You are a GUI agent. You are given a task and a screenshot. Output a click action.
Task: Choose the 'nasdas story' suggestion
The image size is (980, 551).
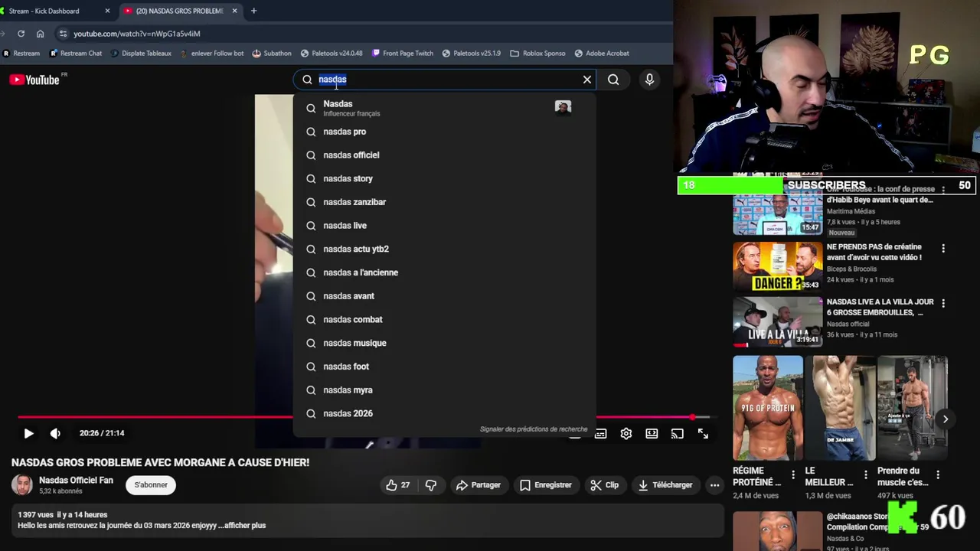(x=444, y=178)
